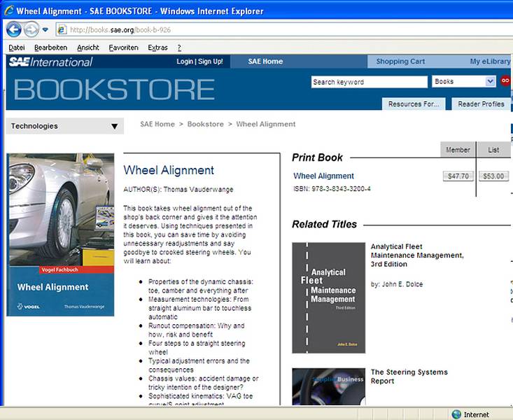Viewport: 513px width, 420px height.
Task: Click the Internet zone globe icon in status bar
Action: pyautogui.click(x=456, y=414)
